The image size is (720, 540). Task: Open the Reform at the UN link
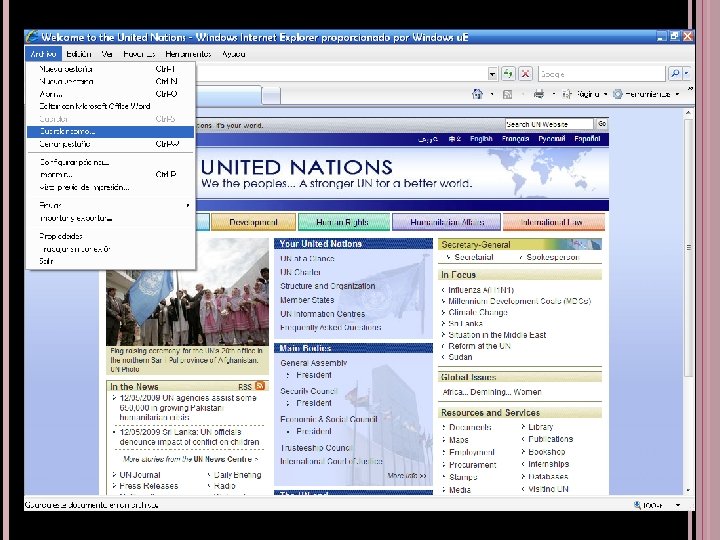click(479, 346)
